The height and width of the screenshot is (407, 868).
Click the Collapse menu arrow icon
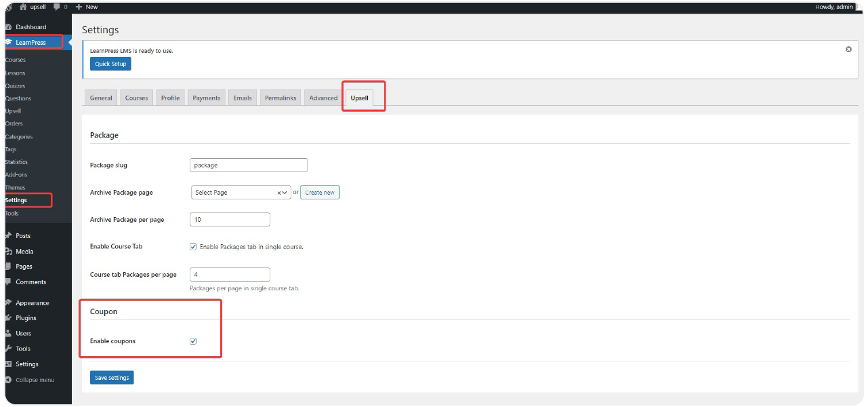[x=8, y=380]
